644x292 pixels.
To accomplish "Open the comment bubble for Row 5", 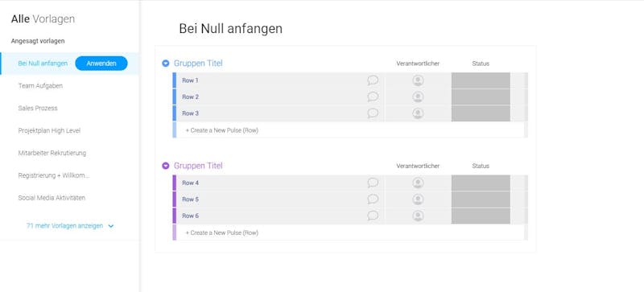I will click(x=373, y=199).
